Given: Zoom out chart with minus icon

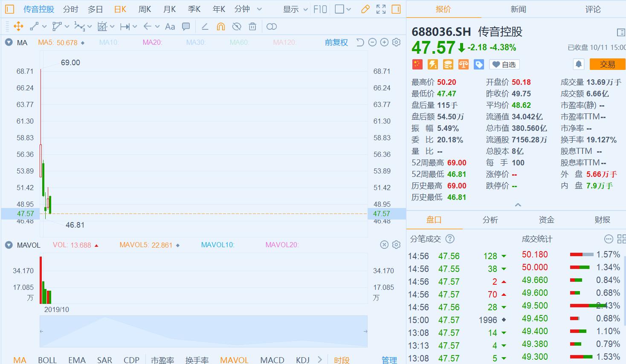Looking at the screenshot, I should [x=372, y=42].
